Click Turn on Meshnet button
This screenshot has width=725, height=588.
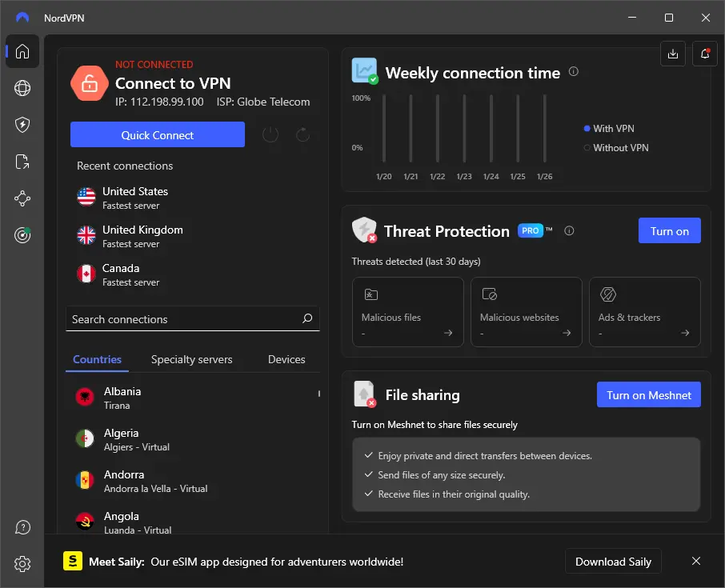[x=648, y=394]
